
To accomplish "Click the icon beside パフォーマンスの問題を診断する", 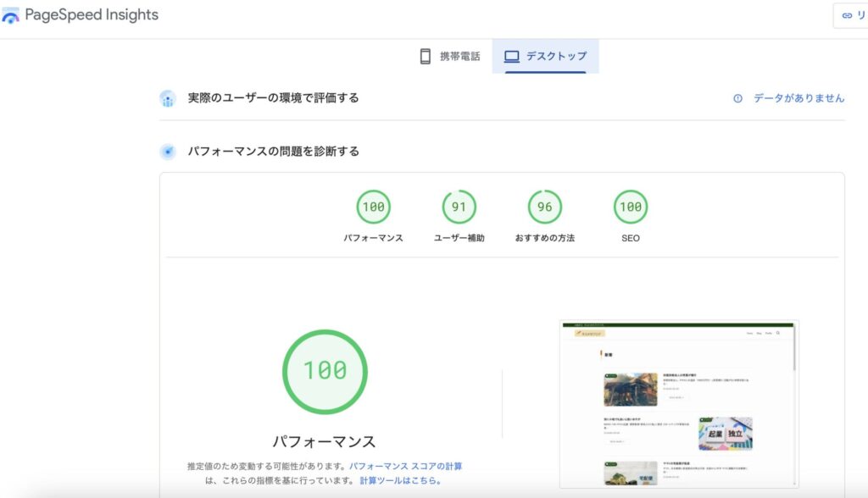I will [x=168, y=152].
